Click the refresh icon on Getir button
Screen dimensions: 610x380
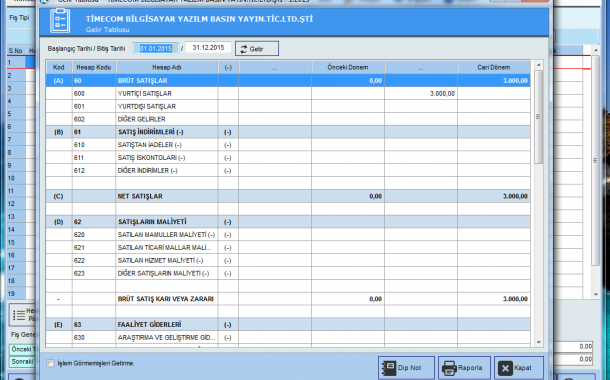click(244, 49)
